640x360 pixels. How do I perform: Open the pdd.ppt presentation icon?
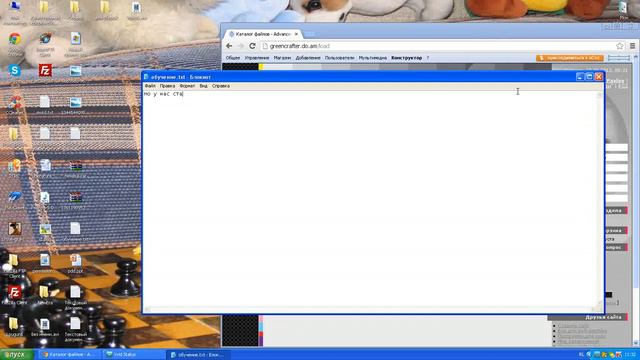point(76,260)
